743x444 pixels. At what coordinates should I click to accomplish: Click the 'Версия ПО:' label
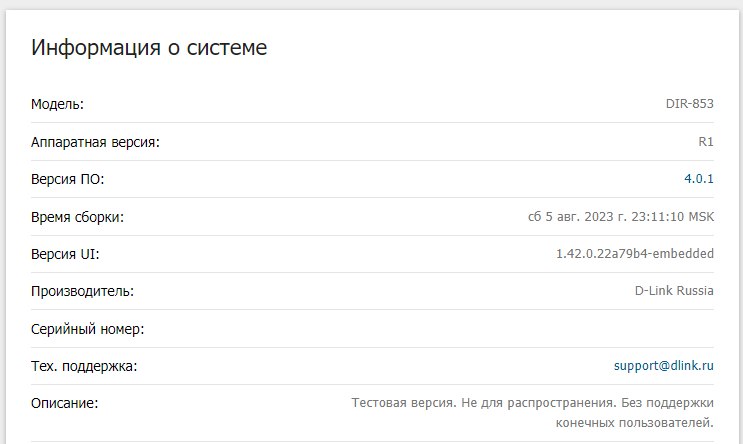coord(67,179)
